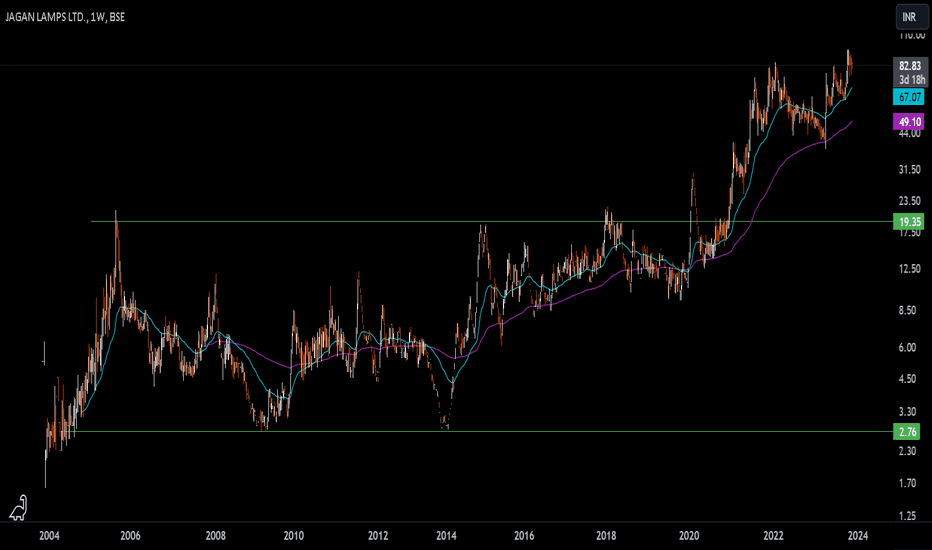Click the 2008 label on the time axis
Image resolution: width=932 pixels, height=550 pixels.
pos(215,536)
